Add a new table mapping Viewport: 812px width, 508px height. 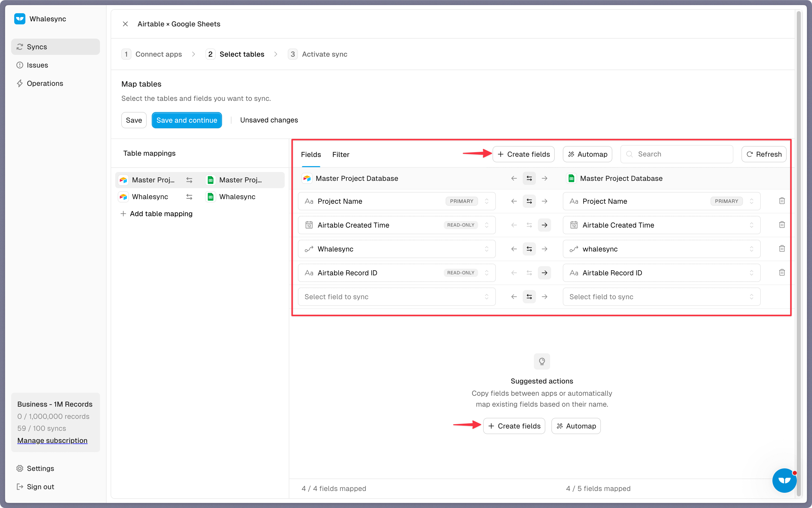pyautogui.click(x=156, y=214)
